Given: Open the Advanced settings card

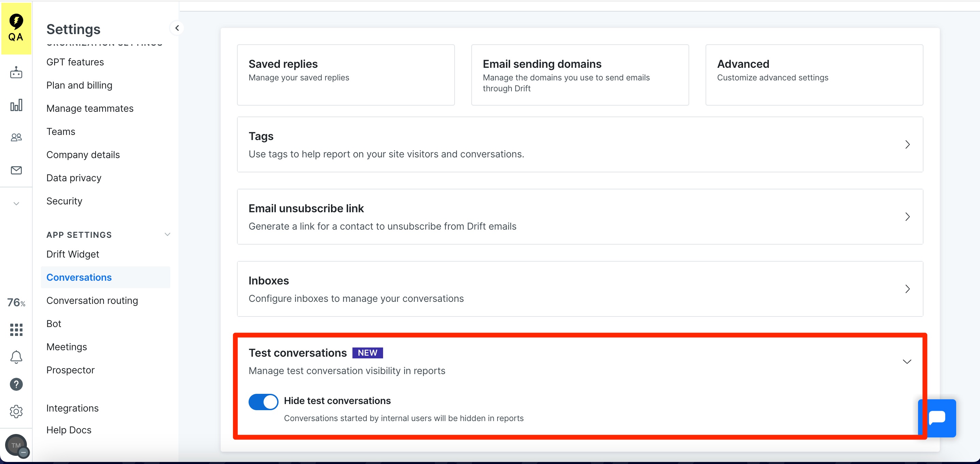Looking at the screenshot, I should point(814,75).
